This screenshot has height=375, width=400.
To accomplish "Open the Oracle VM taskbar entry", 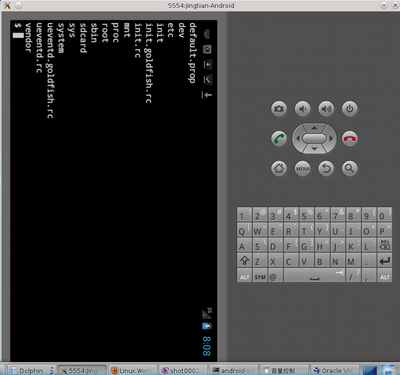I will 335,370.
